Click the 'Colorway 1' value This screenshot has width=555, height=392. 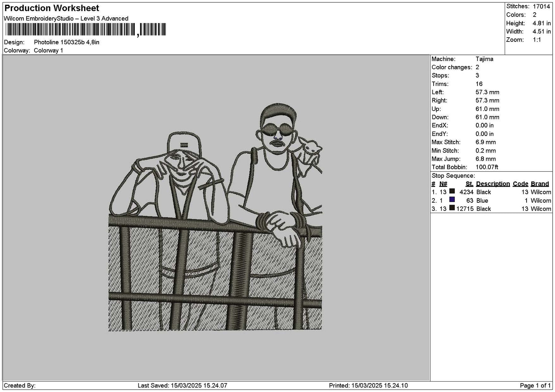pyautogui.click(x=48, y=51)
